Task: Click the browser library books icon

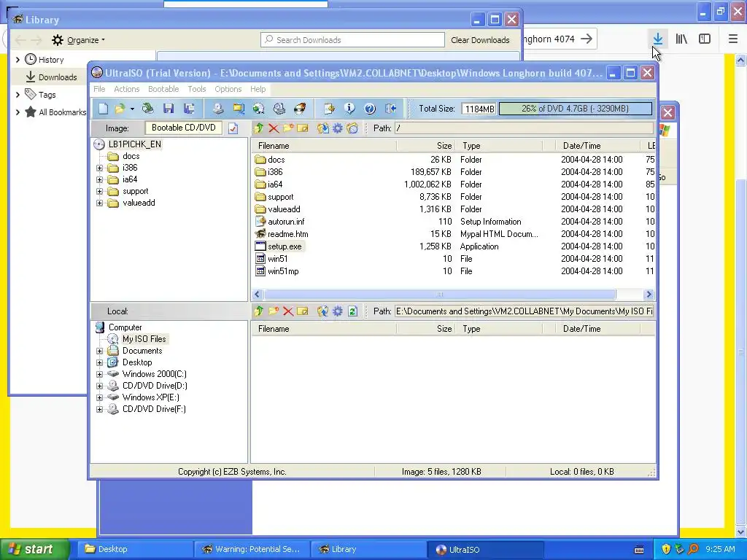Action: click(681, 39)
